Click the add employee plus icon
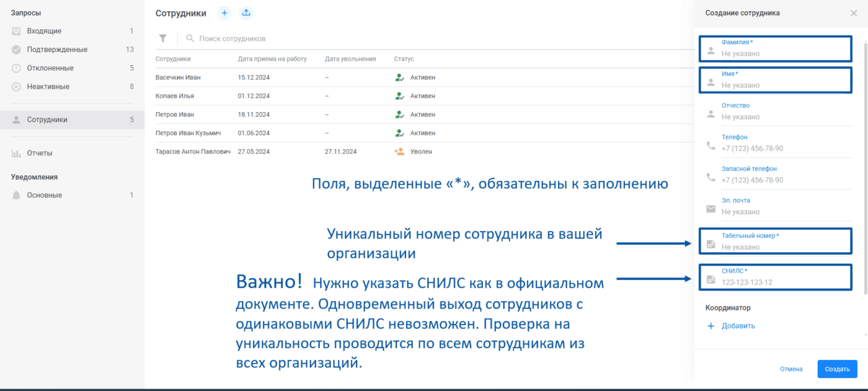The image size is (868, 391). tap(224, 13)
